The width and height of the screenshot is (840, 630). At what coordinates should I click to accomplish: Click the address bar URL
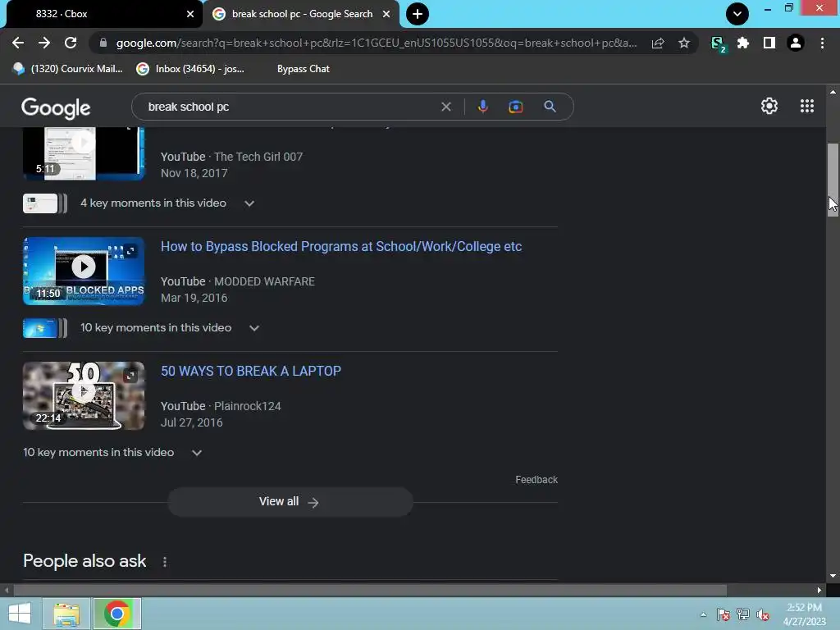pos(376,43)
